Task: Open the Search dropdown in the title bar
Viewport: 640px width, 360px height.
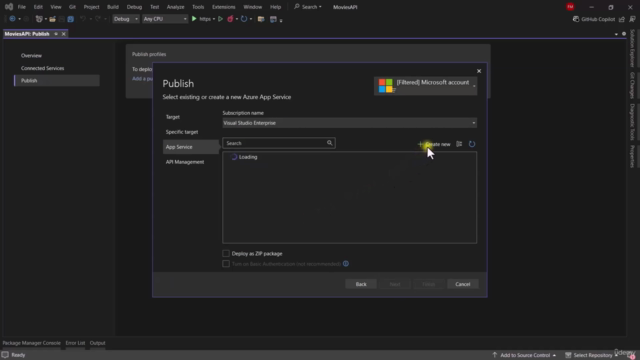Action: pyautogui.click(x=308, y=7)
